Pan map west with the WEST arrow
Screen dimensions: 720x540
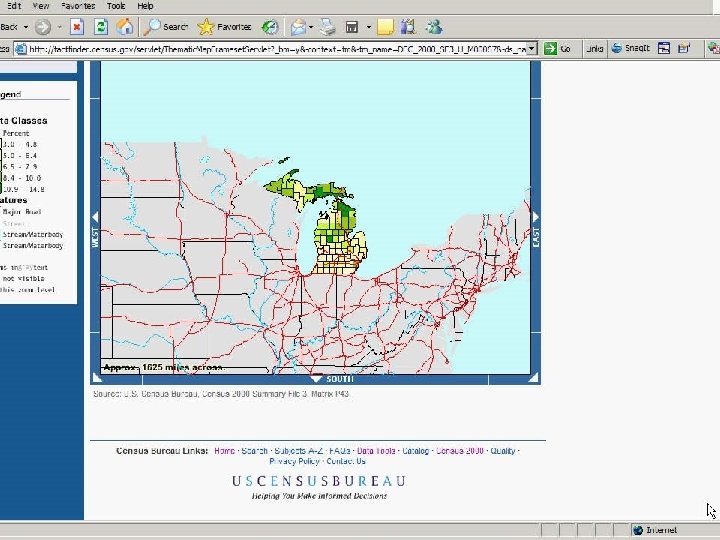tap(96, 217)
